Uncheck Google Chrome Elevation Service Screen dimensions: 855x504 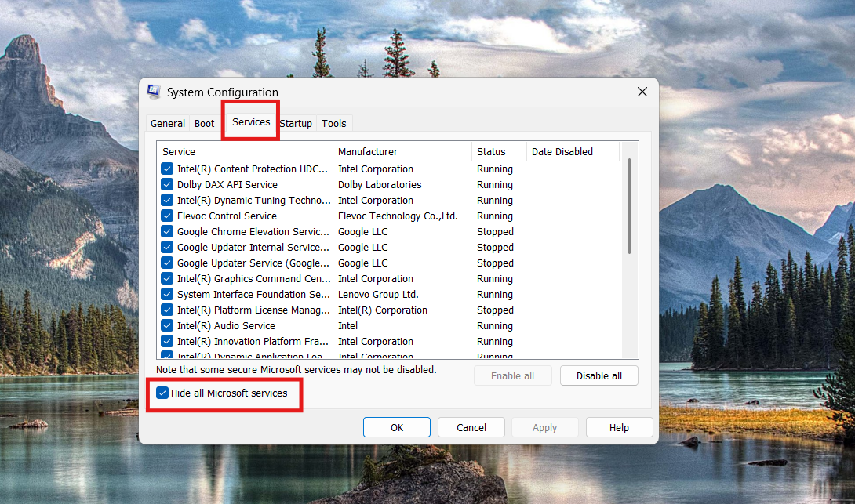(x=166, y=231)
